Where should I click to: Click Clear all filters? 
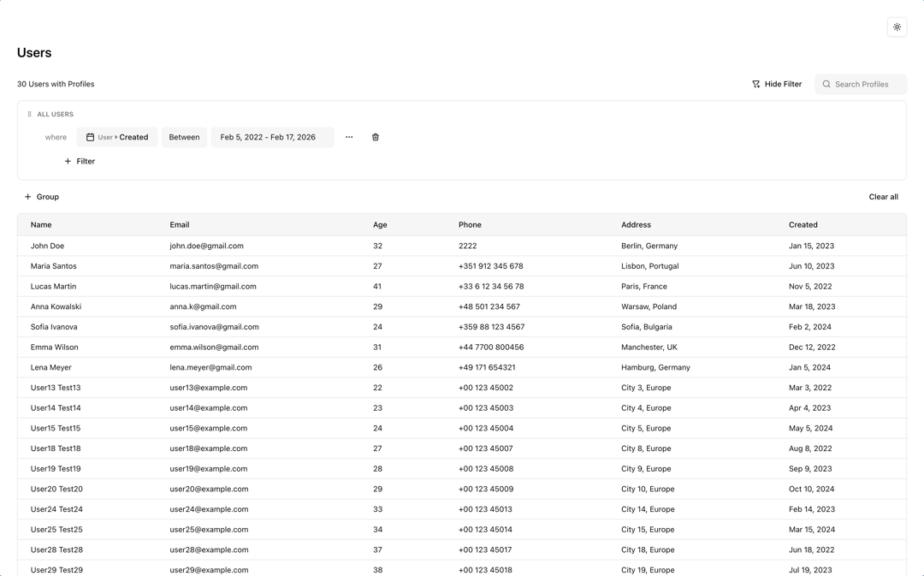pos(883,197)
